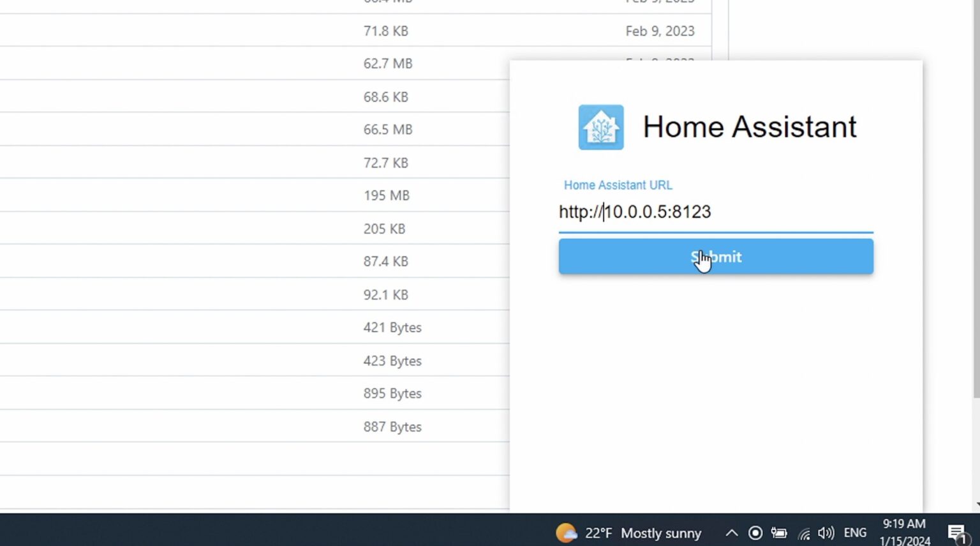Click the volume speaker icon in the tray

[826, 533]
